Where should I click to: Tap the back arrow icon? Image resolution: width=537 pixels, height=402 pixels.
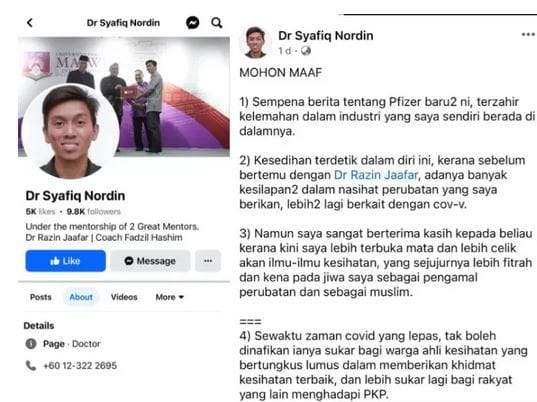(x=30, y=23)
